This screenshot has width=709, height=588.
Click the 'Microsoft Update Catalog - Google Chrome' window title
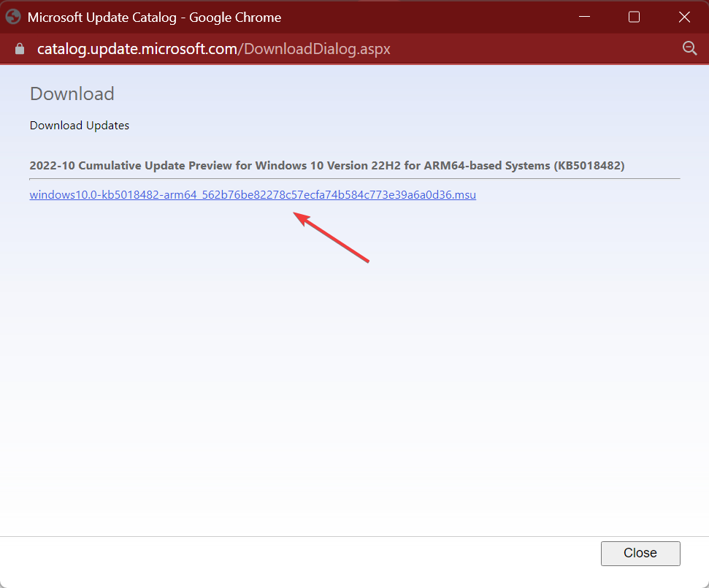point(154,18)
